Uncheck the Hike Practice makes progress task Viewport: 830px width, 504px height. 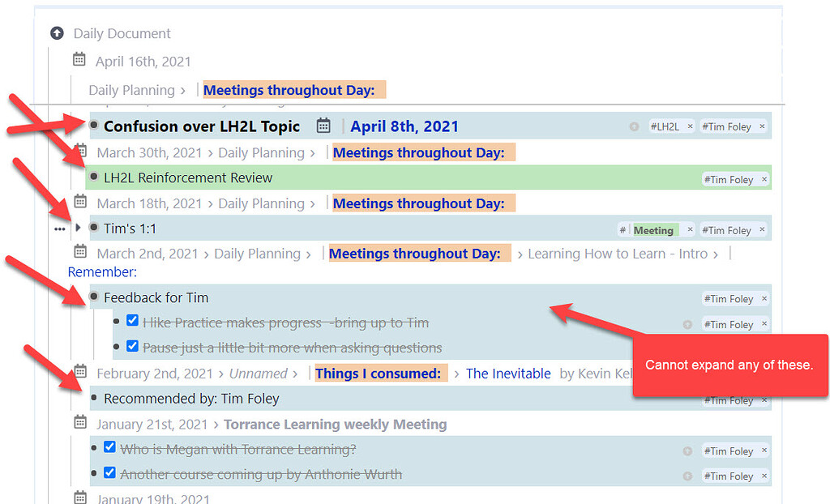click(132, 320)
